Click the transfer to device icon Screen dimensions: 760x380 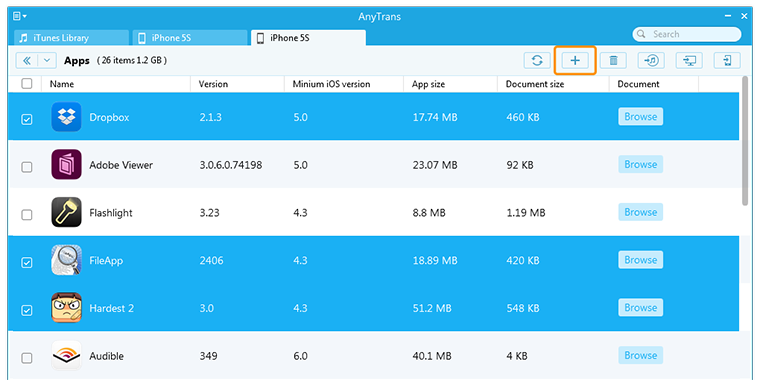pyautogui.click(x=727, y=61)
